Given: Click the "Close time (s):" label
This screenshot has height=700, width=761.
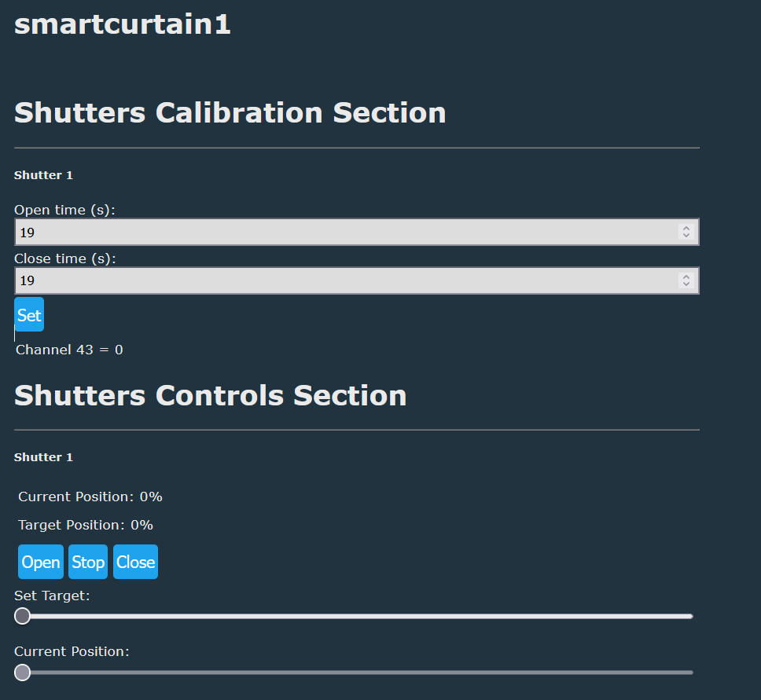Looking at the screenshot, I should click(65, 258).
